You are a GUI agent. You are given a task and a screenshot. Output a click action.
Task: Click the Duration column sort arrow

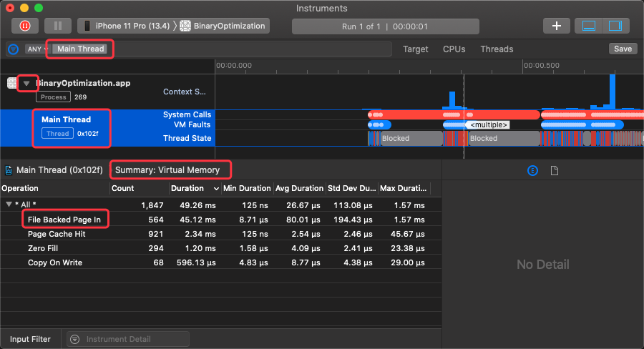pyautogui.click(x=216, y=189)
